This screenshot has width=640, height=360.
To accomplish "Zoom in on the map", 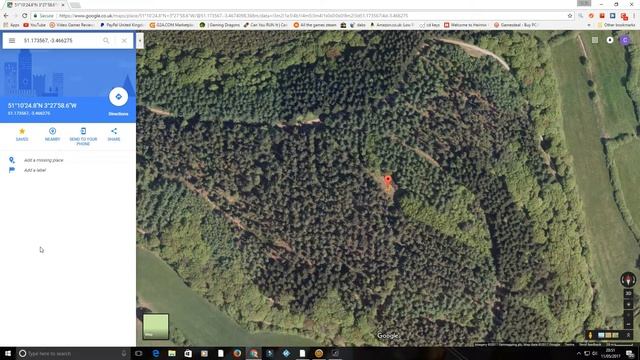I will [x=628, y=316].
